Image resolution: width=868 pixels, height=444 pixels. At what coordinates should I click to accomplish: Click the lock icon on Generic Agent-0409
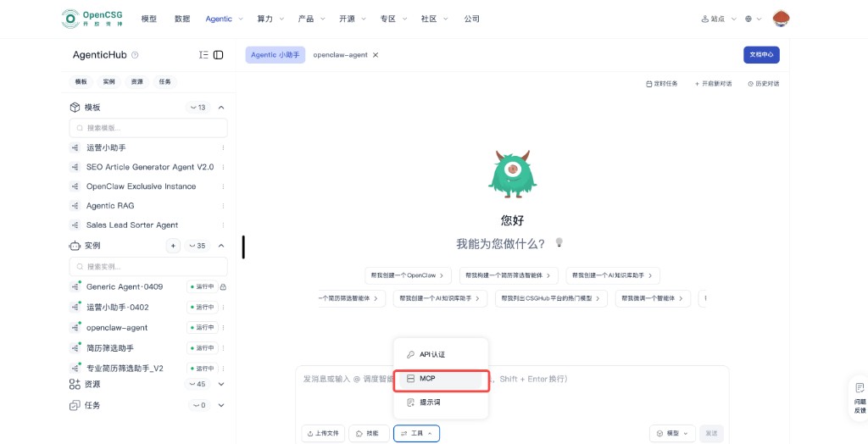pyautogui.click(x=223, y=287)
